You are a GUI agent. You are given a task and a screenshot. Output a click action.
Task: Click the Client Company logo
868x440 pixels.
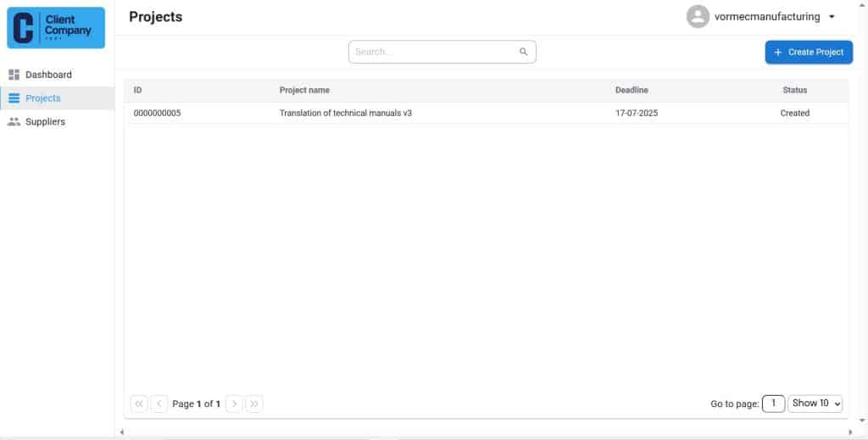(x=56, y=28)
